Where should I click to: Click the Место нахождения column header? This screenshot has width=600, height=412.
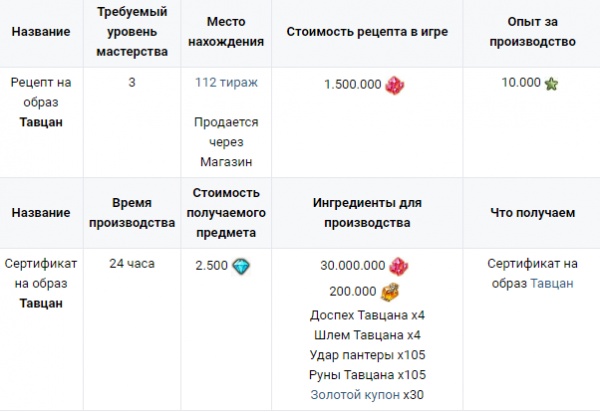tap(226, 32)
